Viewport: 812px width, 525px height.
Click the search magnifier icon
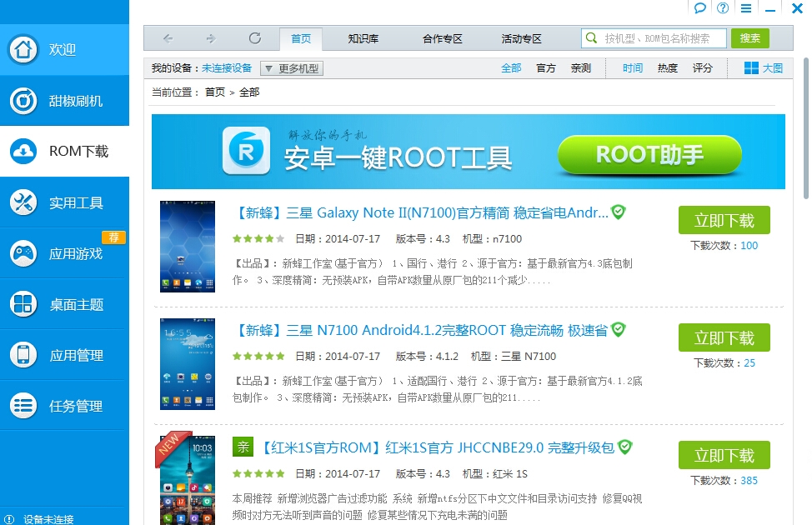pyautogui.click(x=591, y=37)
